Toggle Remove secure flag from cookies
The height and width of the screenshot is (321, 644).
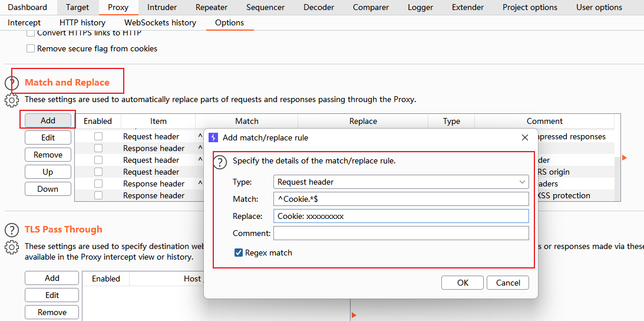(x=31, y=48)
